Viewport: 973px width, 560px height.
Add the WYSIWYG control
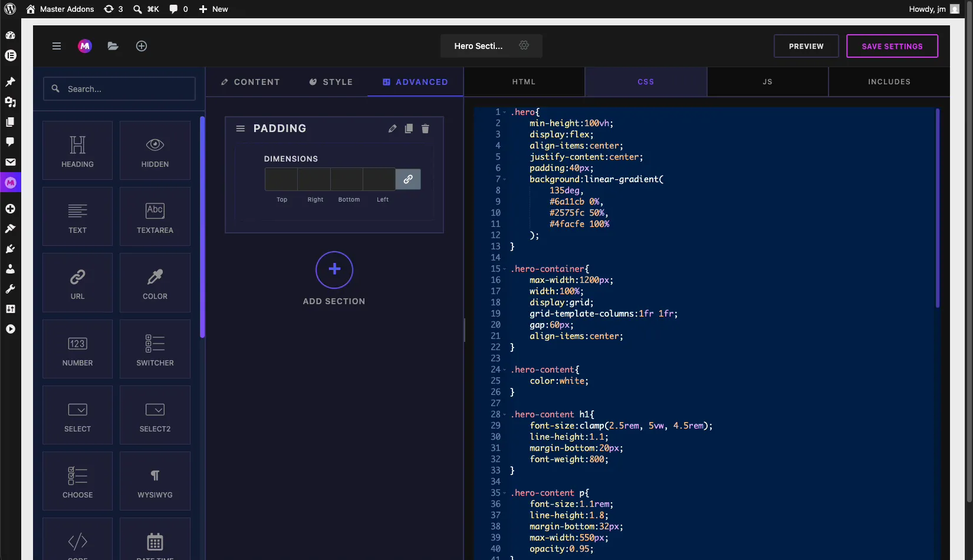pyautogui.click(x=155, y=481)
